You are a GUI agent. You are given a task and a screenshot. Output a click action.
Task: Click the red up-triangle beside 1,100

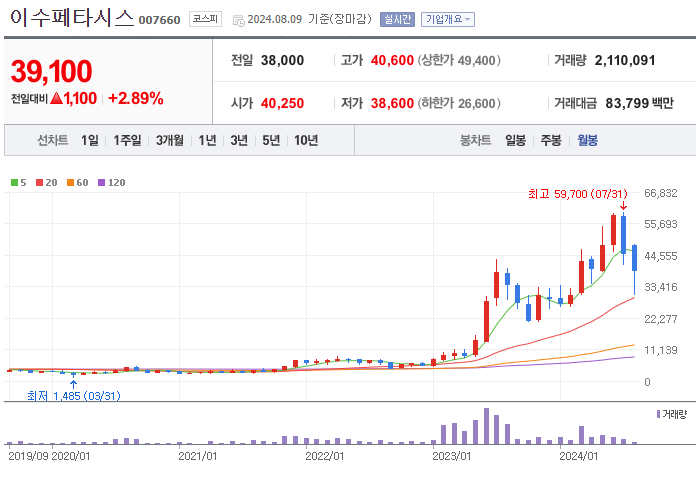tap(56, 98)
